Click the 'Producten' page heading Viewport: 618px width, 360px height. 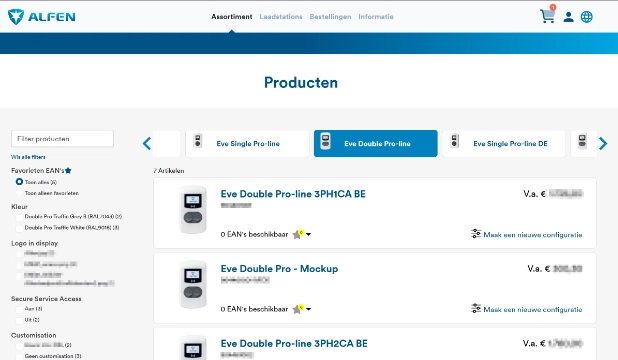pos(301,82)
